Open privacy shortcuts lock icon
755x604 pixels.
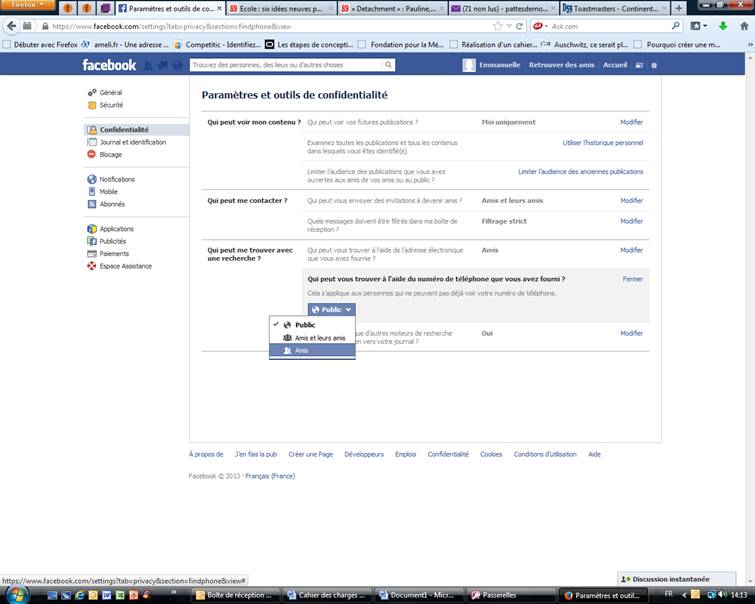(x=639, y=65)
